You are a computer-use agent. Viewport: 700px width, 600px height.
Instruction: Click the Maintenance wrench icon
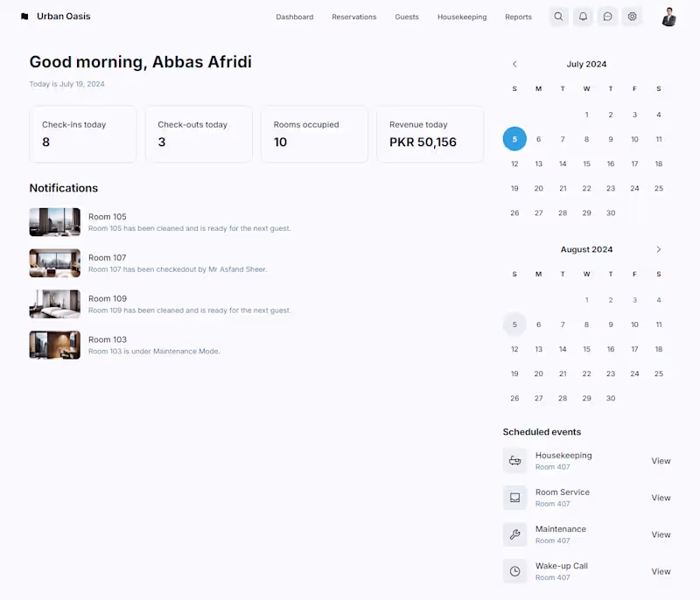coord(514,534)
